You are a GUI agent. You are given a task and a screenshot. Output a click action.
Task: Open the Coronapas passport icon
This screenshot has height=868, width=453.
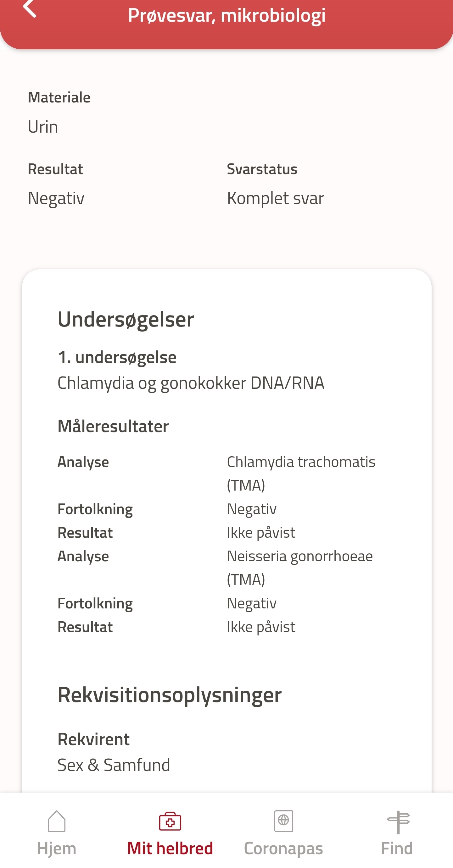pyautogui.click(x=283, y=821)
